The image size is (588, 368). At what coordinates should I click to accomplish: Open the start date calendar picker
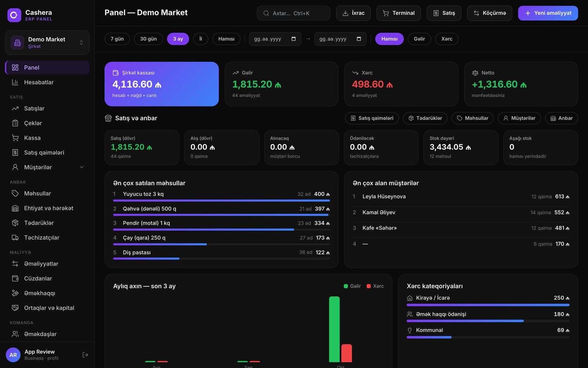pos(293,39)
